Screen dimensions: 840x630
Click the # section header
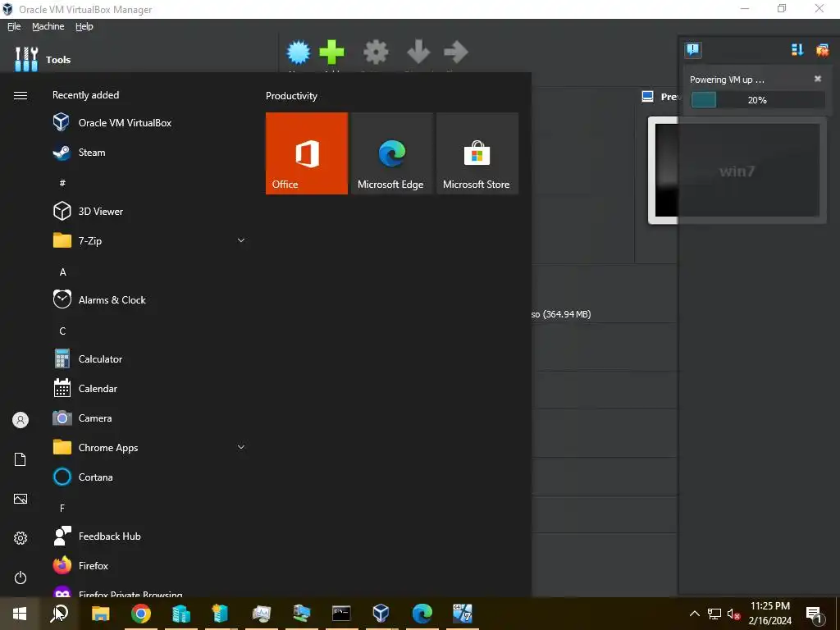tap(62, 183)
